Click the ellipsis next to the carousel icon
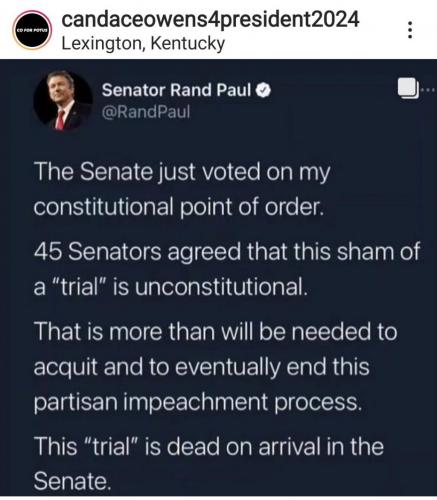This screenshot has width=437, height=500. pos(428,89)
